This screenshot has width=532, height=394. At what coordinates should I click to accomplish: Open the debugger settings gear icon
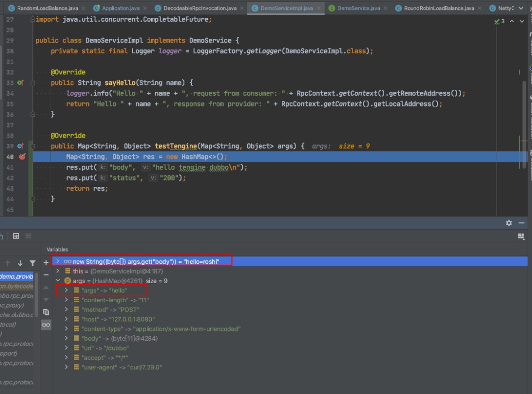508,223
